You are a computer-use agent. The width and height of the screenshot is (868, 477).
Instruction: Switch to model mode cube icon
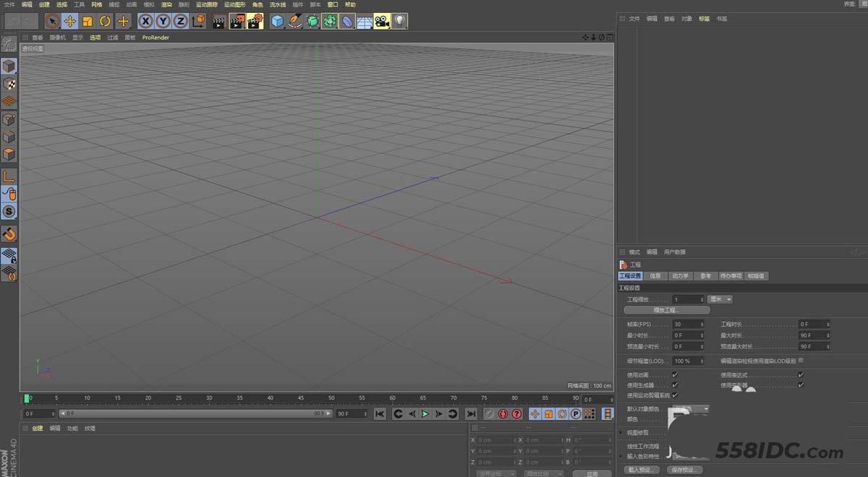click(9, 66)
